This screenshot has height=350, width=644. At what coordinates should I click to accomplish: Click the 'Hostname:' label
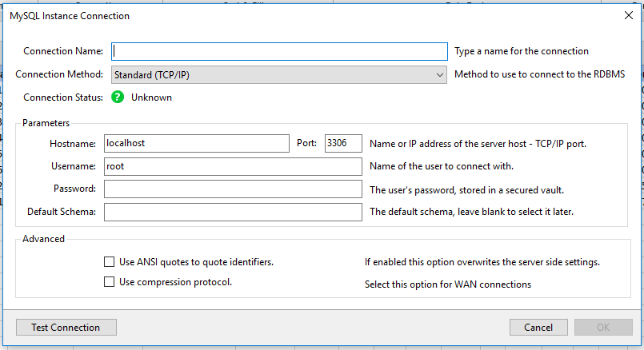[73, 144]
